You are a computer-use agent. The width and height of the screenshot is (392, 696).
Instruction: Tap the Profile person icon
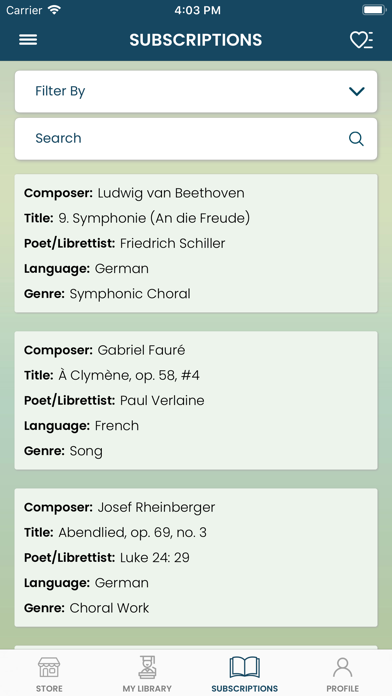click(342, 667)
